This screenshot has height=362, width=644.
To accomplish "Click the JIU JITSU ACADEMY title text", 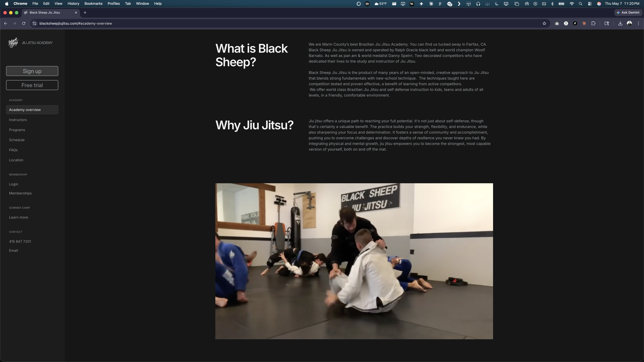I will (37, 43).
